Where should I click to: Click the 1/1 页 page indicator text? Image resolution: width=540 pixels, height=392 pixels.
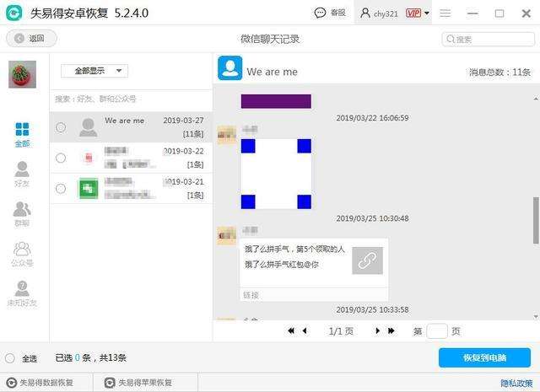click(x=341, y=331)
